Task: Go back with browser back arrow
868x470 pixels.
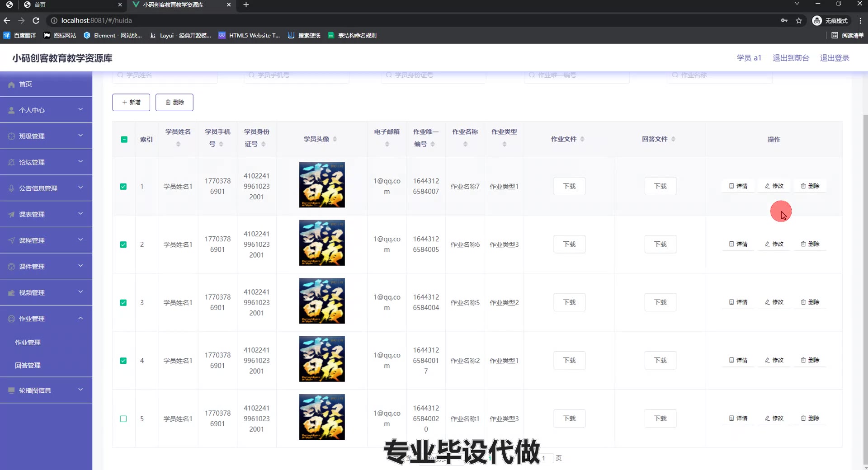Action: (x=7, y=20)
